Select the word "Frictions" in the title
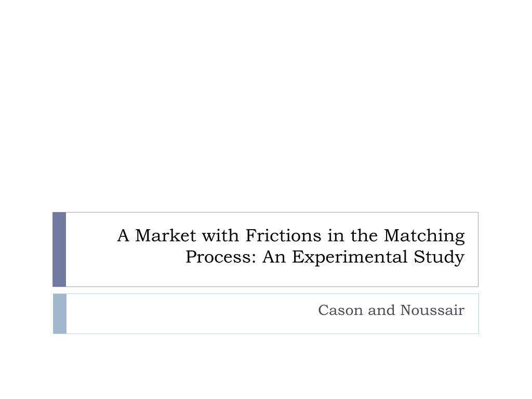Image resolution: width=532 pixels, height=399 pixels. pyautogui.click(x=283, y=235)
